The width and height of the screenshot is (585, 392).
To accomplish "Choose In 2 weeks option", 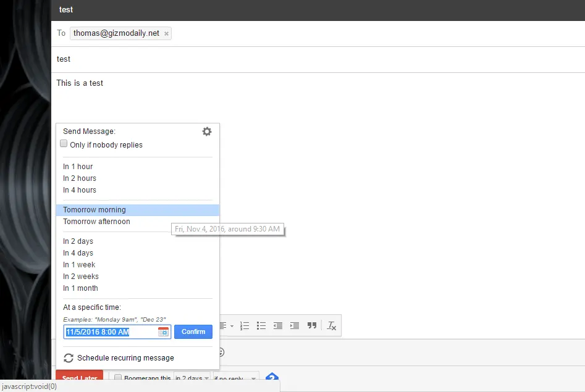I will click(x=138, y=277).
